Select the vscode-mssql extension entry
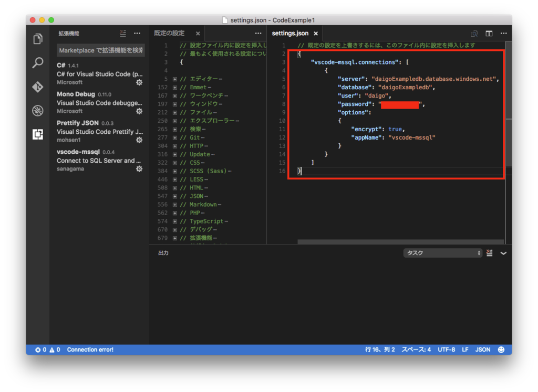This screenshot has width=538, height=392. (100, 160)
